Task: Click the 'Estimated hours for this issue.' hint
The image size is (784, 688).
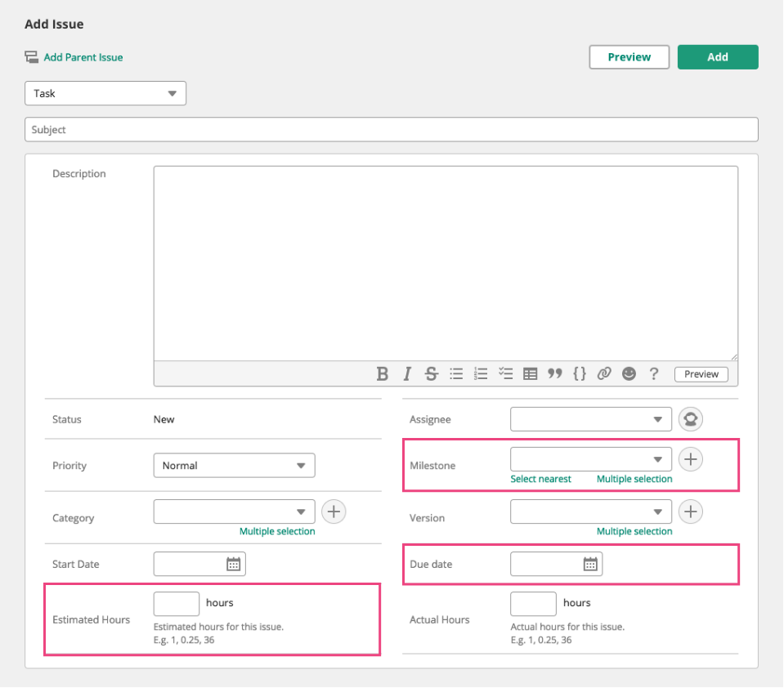Action: coord(218,627)
